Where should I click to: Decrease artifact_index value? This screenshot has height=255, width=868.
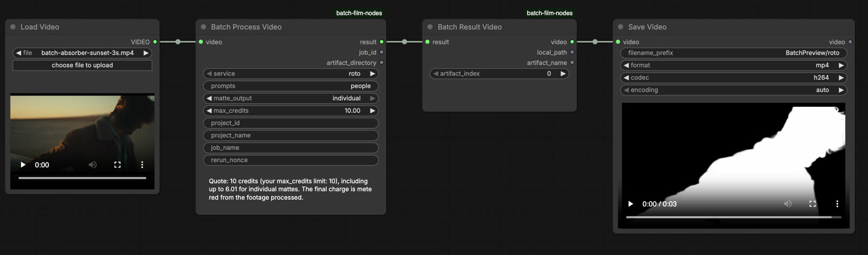pos(436,73)
